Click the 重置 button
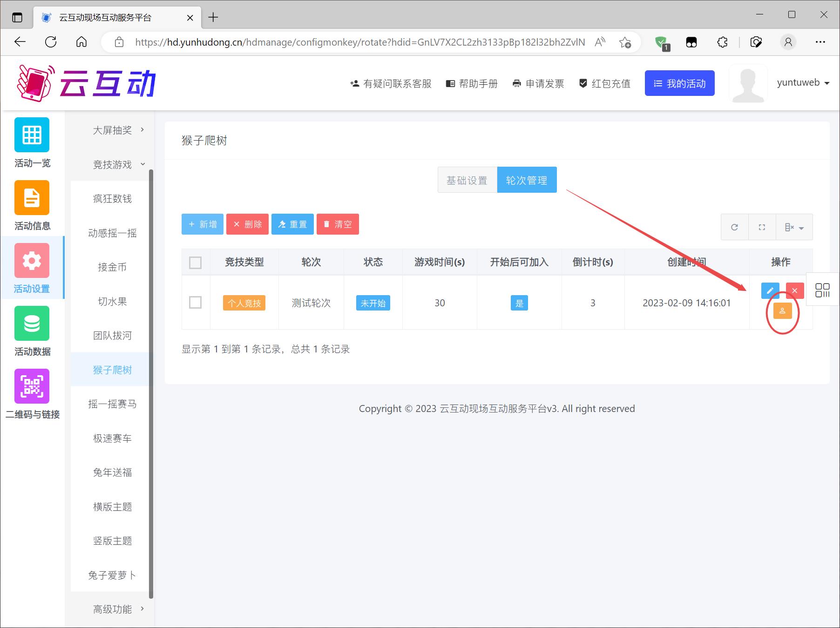Image resolution: width=840 pixels, height=628 pixels. (292, 224)
